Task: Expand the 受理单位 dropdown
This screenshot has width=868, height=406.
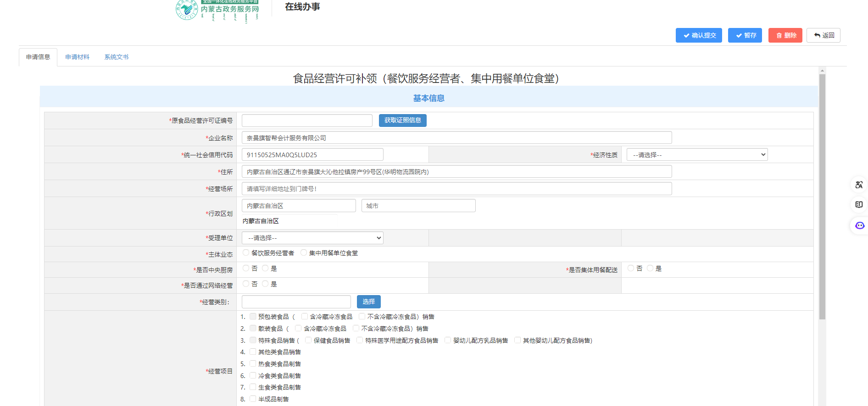Action: (x=312, y=238)
